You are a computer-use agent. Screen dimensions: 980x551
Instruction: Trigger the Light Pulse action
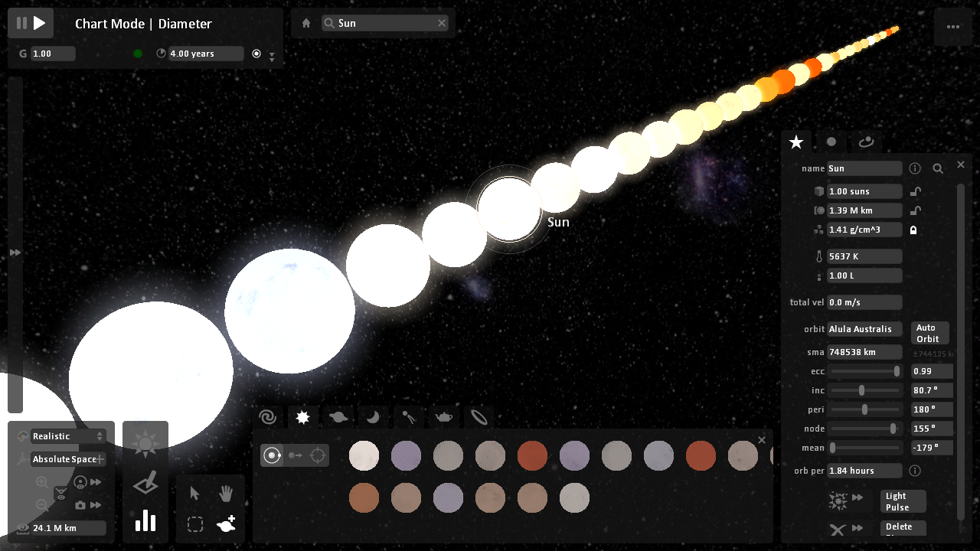pos(903,501)
